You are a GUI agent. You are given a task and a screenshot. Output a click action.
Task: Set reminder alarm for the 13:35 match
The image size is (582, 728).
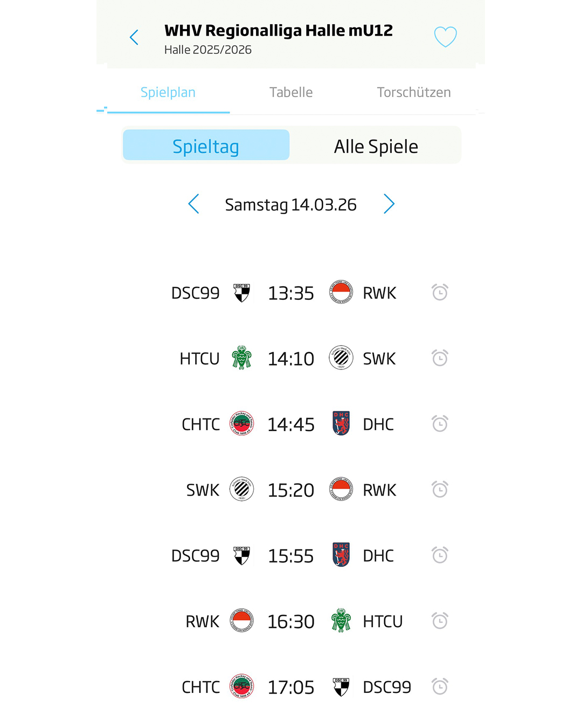click(440, 292)
